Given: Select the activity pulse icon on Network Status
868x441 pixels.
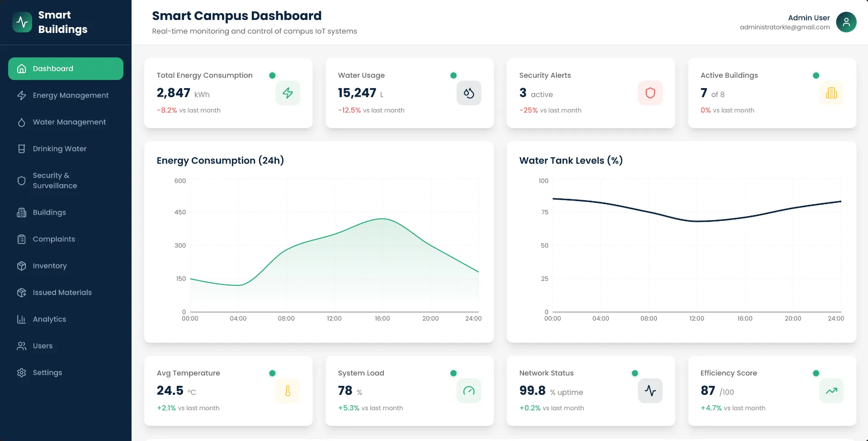Looking at the screenshot, I should pos(650,390).
